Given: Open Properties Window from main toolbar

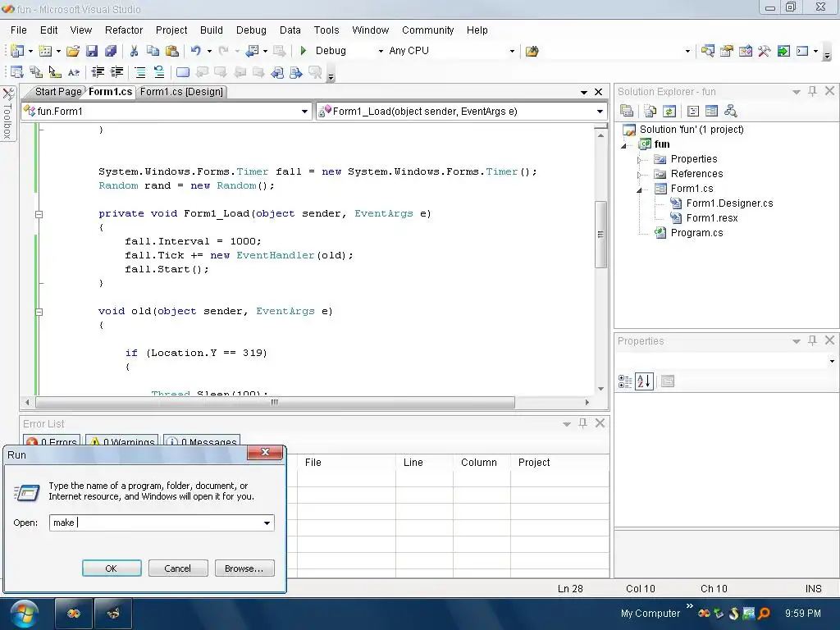Looking at the screenshot, I should (727, 51).
